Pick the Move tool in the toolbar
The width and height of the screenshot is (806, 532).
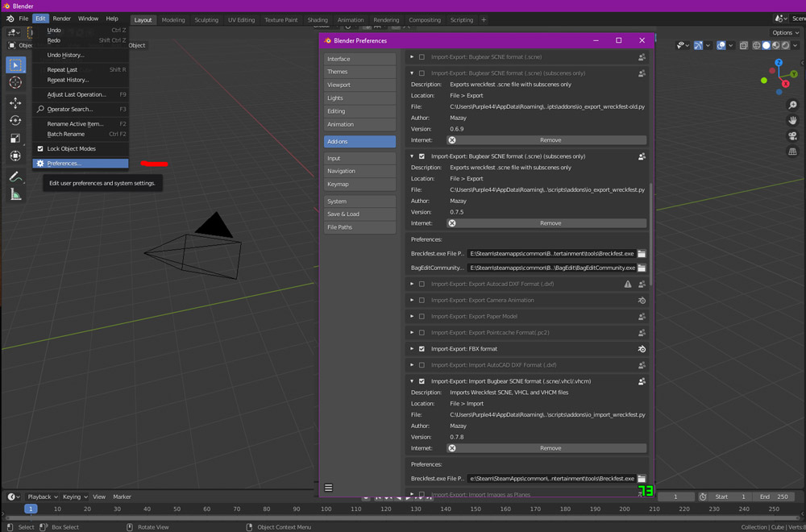tap(15, 103)
